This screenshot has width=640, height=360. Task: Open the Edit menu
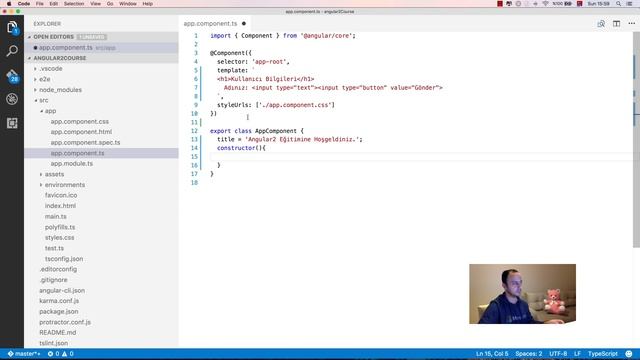pyautogui.click(x=53, y=4)
